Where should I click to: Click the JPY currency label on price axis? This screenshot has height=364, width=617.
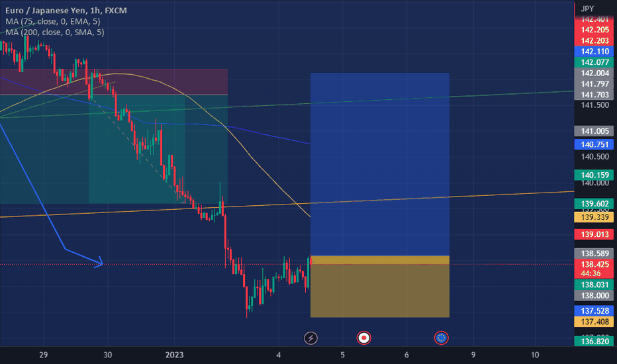coord(587,9)
